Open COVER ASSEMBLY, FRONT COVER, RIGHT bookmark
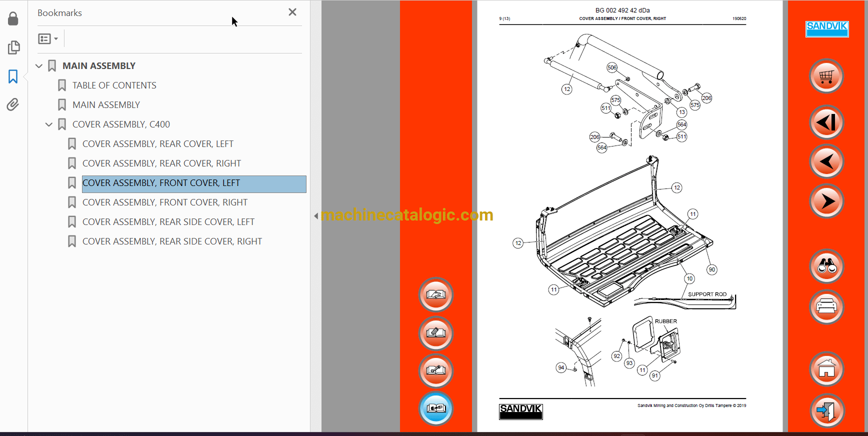868x436 pixels. point(165,202)
